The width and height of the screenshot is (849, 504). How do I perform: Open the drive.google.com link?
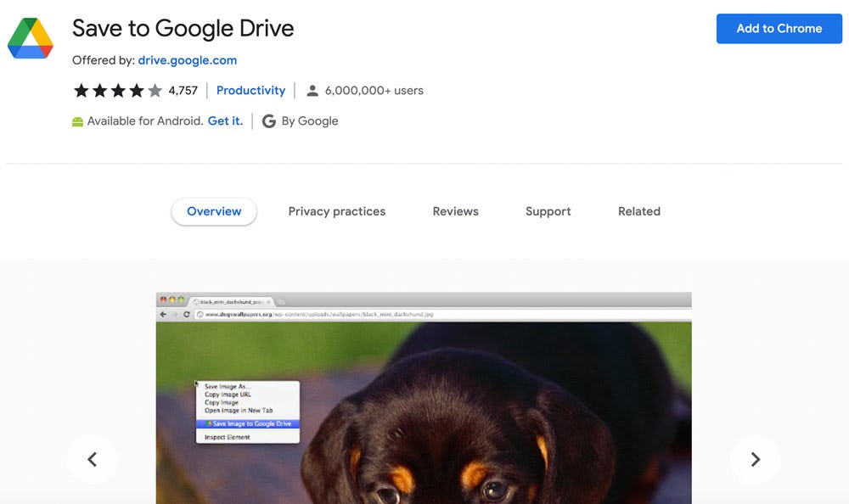pyautogui.click(x=188, y=59)
